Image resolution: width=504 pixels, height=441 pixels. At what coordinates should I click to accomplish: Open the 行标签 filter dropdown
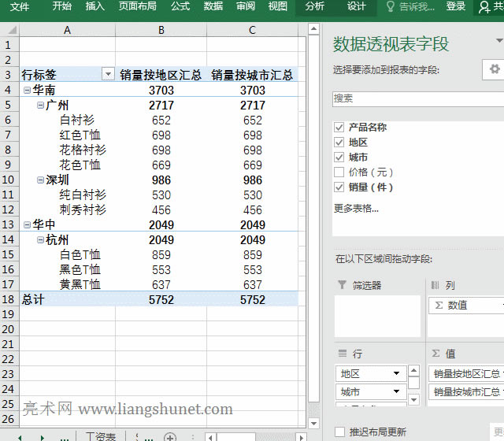tap(108, 75)
